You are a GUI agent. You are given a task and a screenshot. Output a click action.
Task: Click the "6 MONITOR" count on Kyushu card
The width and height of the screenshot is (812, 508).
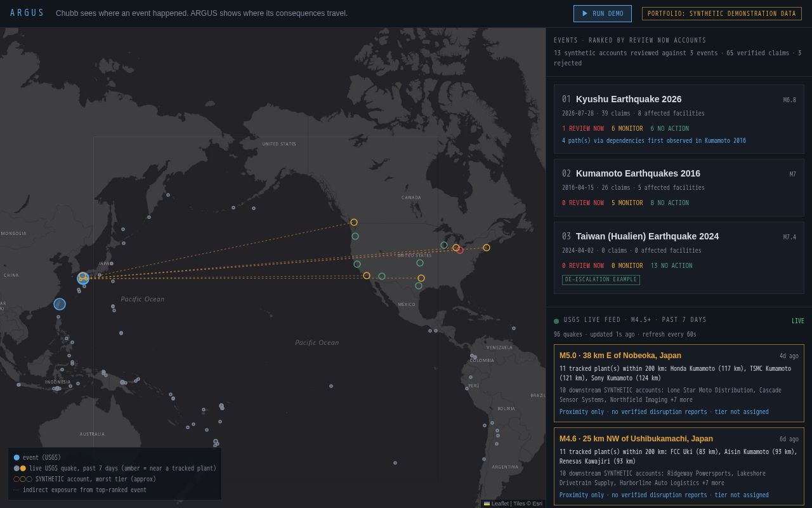(x=627, y=129)
